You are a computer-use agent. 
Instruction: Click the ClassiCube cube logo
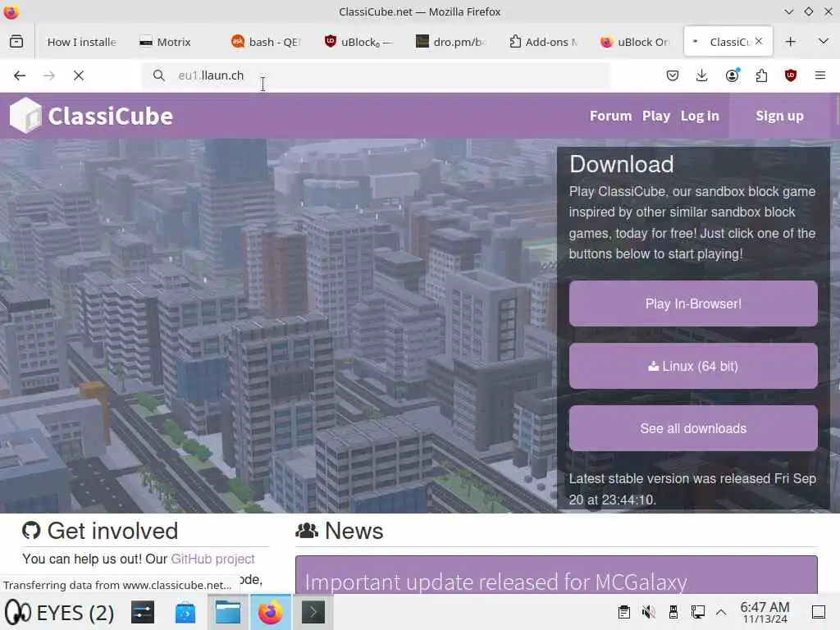(25, 115)
